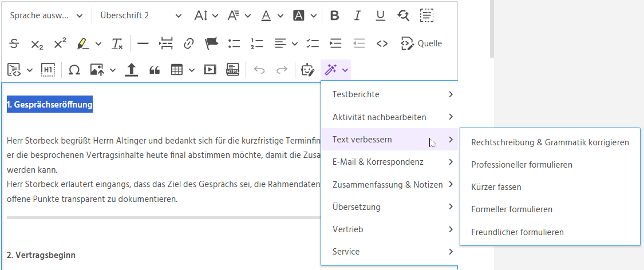Toggle bold formatting

pyautogui.click(x=335, y=15)
